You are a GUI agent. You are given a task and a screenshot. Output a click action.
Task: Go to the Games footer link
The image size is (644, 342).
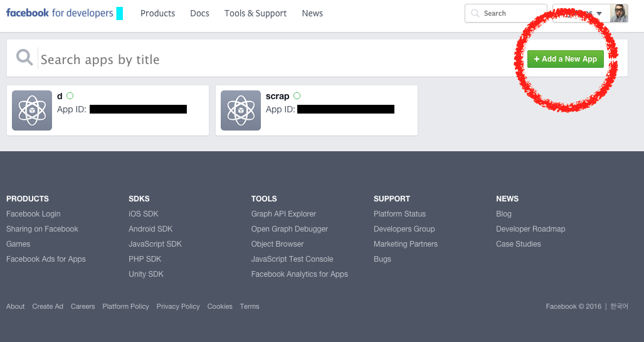click(x=18, y=243)
